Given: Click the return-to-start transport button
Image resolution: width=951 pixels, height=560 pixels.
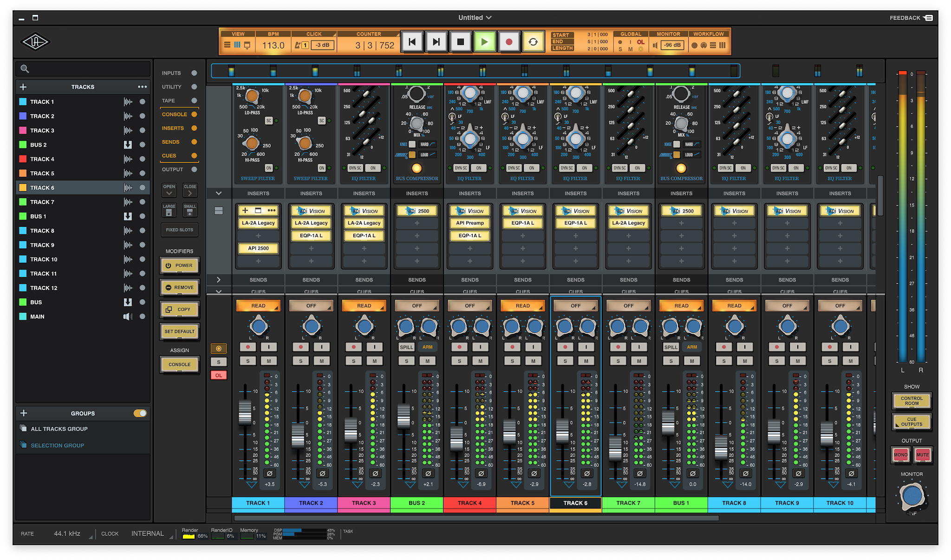Looking at the screenshot, I should 412,42.
